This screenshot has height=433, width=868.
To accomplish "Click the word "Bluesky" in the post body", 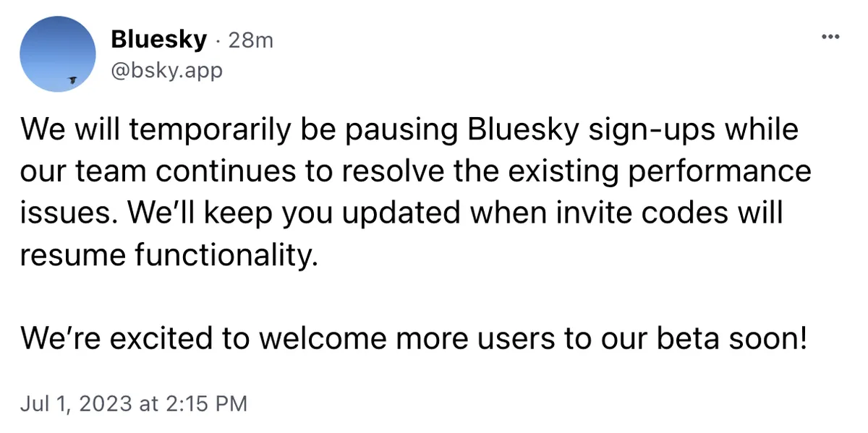I will (x=523, y=132).
